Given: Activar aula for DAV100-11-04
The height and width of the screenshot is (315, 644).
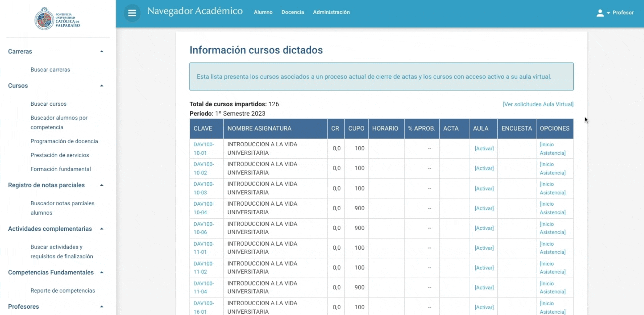Looking at the screenshot, I should click(x=484, y=287).
